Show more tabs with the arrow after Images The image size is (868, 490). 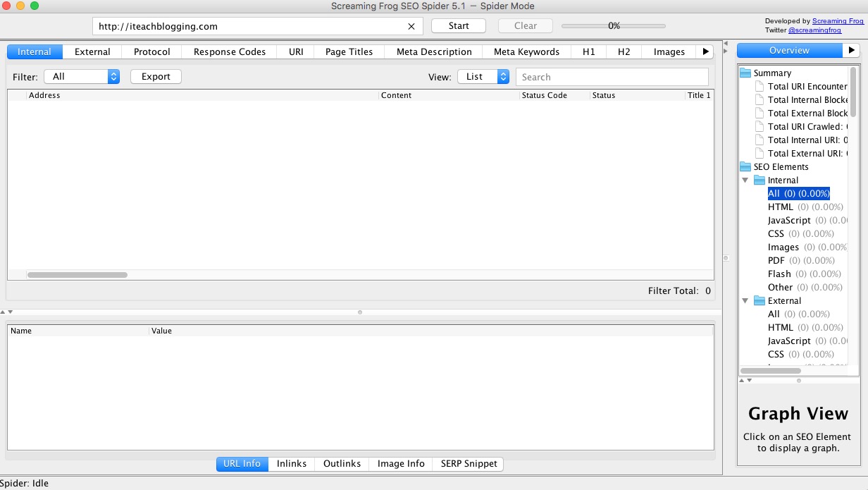706,51
